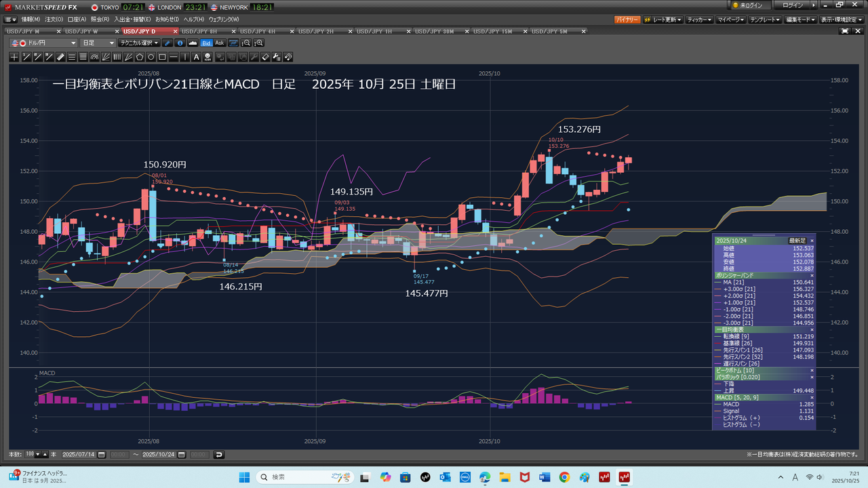The image size is (868, 488).
Task: Close the Bollinger Band legend section
Action: pos(812,276)
